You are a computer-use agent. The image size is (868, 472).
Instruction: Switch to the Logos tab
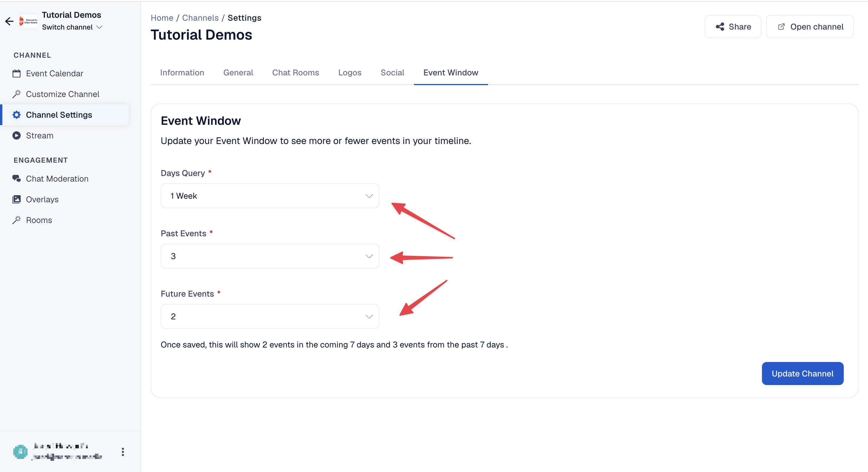[350, 72]
